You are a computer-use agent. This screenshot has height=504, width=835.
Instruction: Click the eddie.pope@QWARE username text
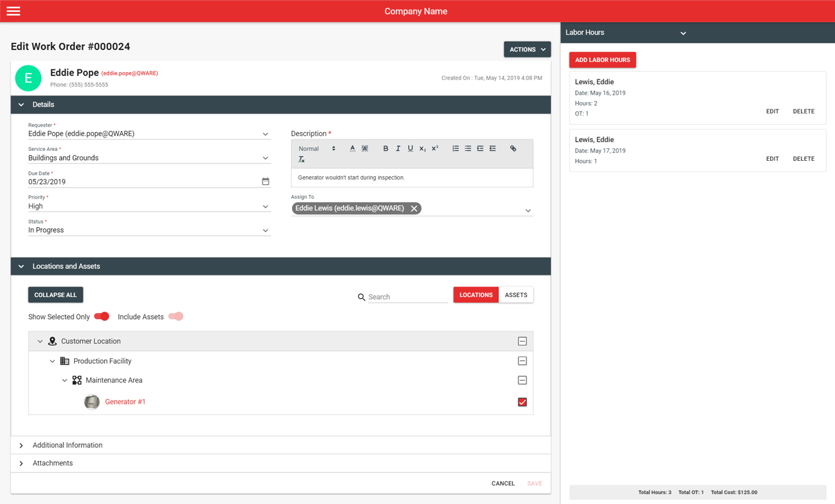(x=130, y=73)
